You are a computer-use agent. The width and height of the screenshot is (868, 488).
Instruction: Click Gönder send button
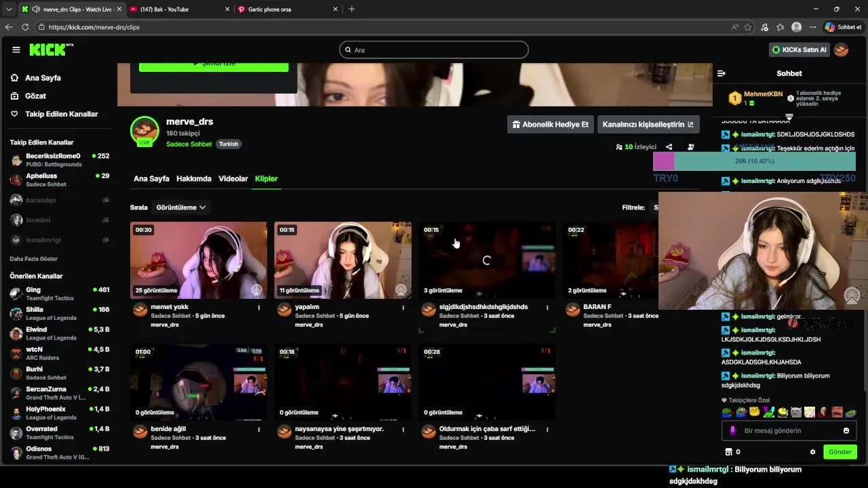(x=840, y=452)
